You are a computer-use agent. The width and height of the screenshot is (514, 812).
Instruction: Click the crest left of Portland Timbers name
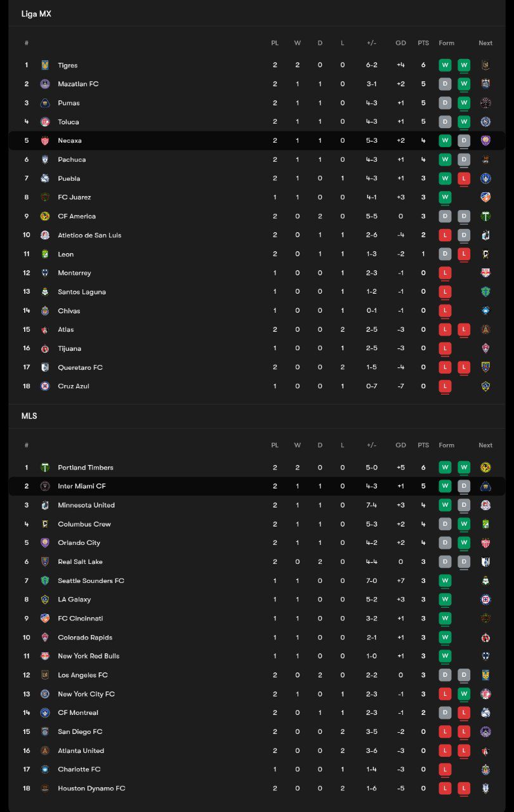tap(45, 468)
